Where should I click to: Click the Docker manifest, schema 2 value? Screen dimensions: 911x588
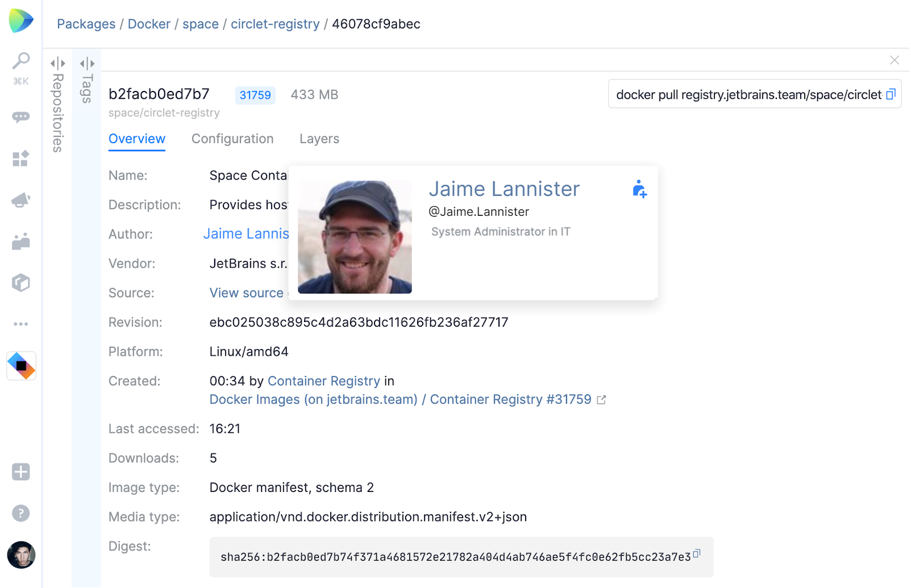tap(292, 487)
